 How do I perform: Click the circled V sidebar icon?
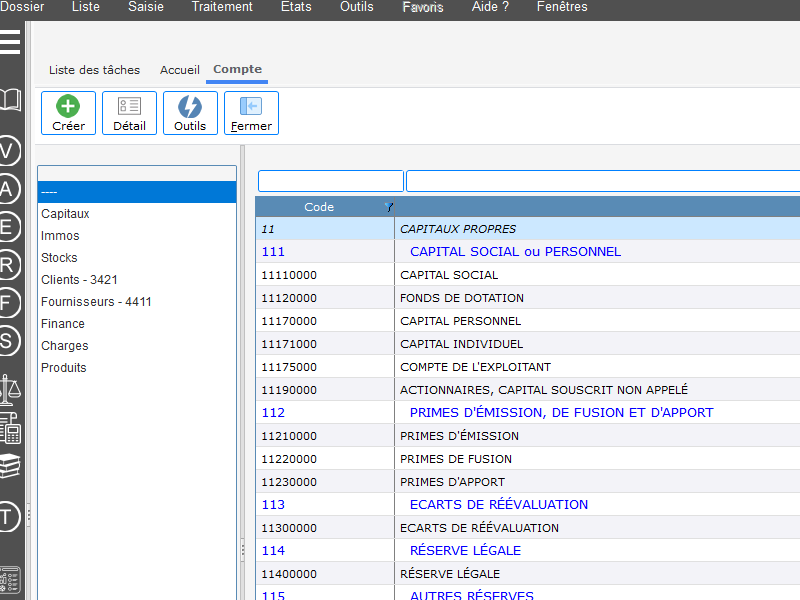coord(8,151)
